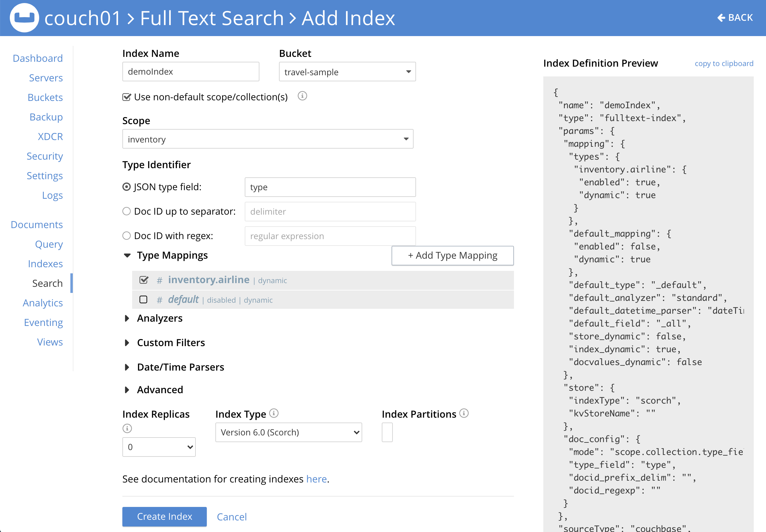Open the Scope inventory dropdown
Screen dimensions: 766x532
pos(268,139)
